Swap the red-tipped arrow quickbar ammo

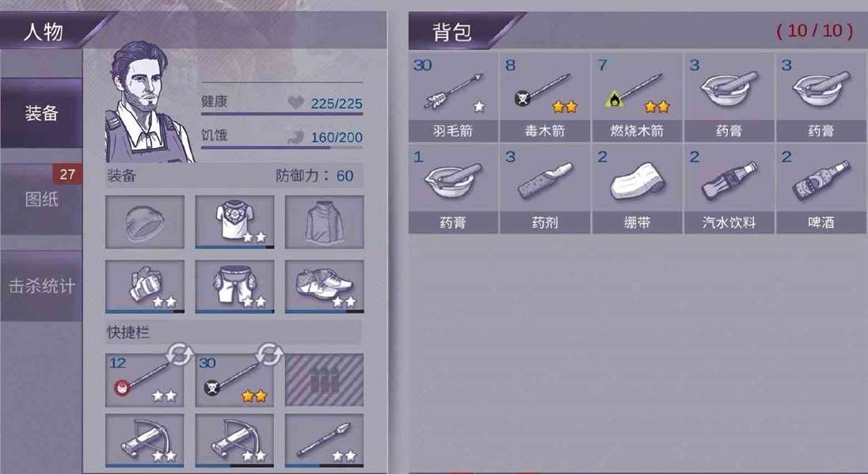[x=179, y=355]
